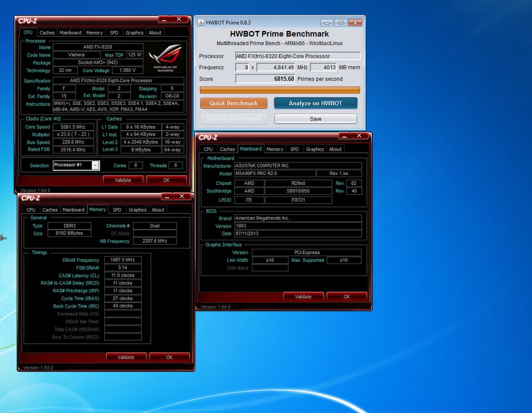Click the Code Name value Vishera
The height and width of the screenshot is (413, 532).
point(76,55)
